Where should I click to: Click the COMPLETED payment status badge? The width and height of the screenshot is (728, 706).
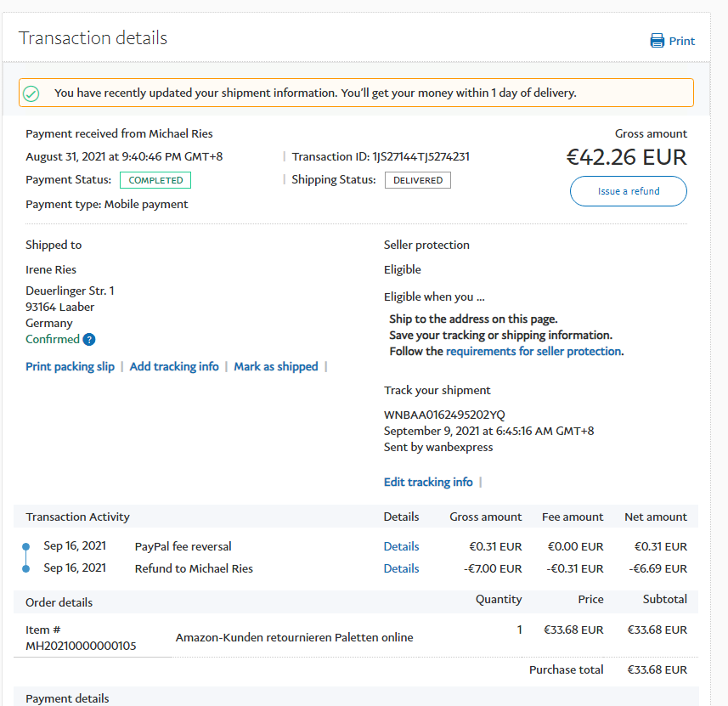pyautogui.click(x=155, y=180)
